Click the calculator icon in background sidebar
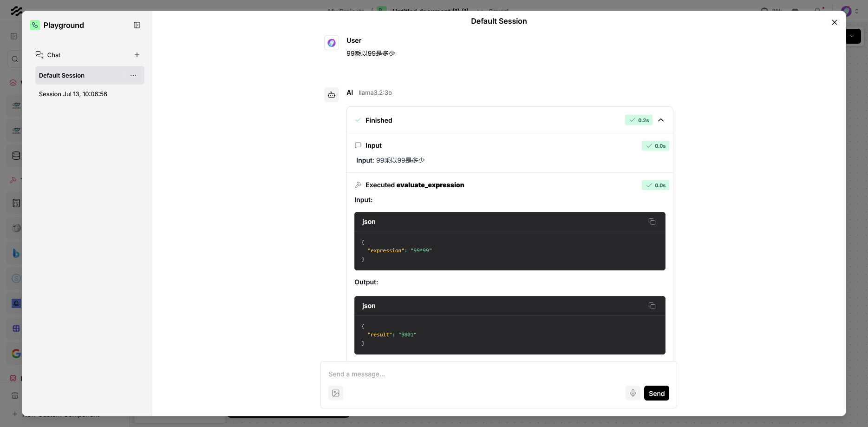The height and width of the screenshot is (427, 868). (16, 203)
